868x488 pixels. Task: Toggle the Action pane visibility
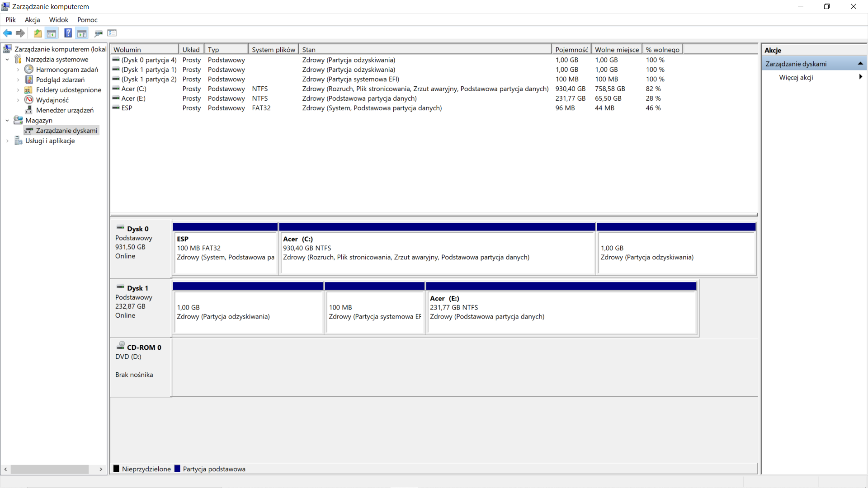(x=82, y=33)
